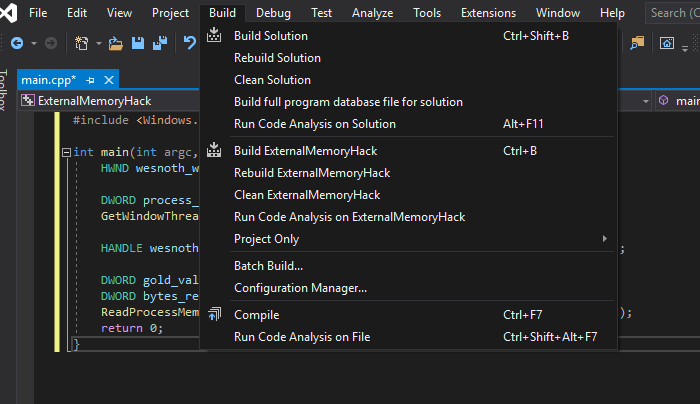Click the 'DWORD gold_val' code line

(150, 280)
